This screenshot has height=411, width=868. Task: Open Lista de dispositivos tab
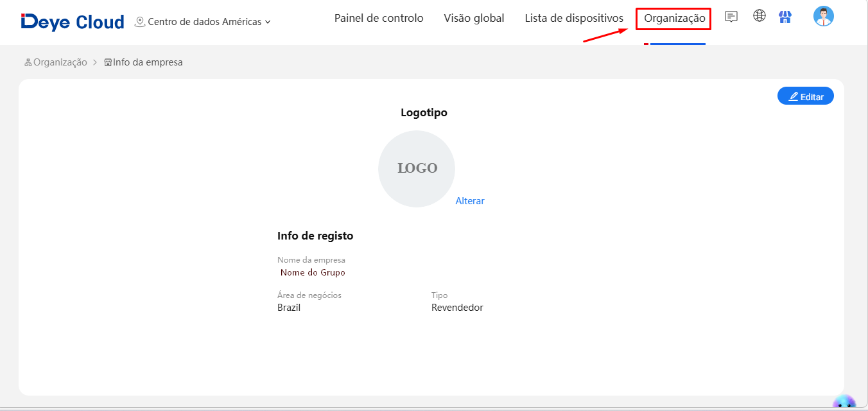[x=574, y=19]
